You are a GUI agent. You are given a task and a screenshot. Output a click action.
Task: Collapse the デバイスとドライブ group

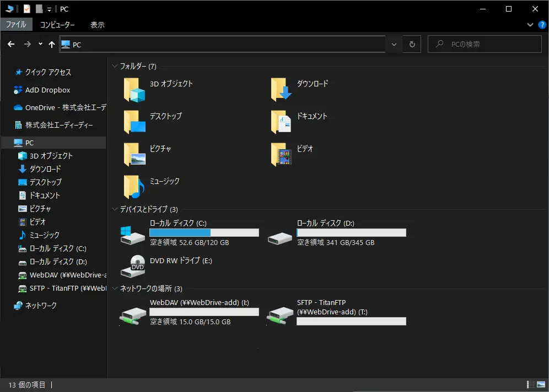click(x=115, y=210)
